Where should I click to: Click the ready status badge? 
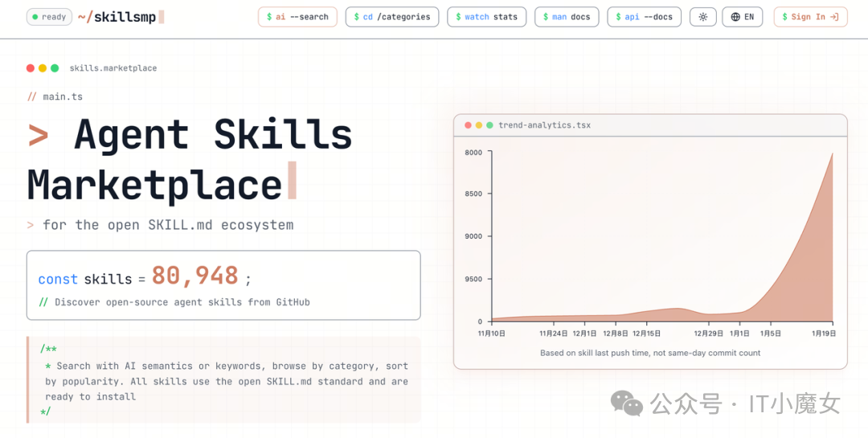pos(49,17)
